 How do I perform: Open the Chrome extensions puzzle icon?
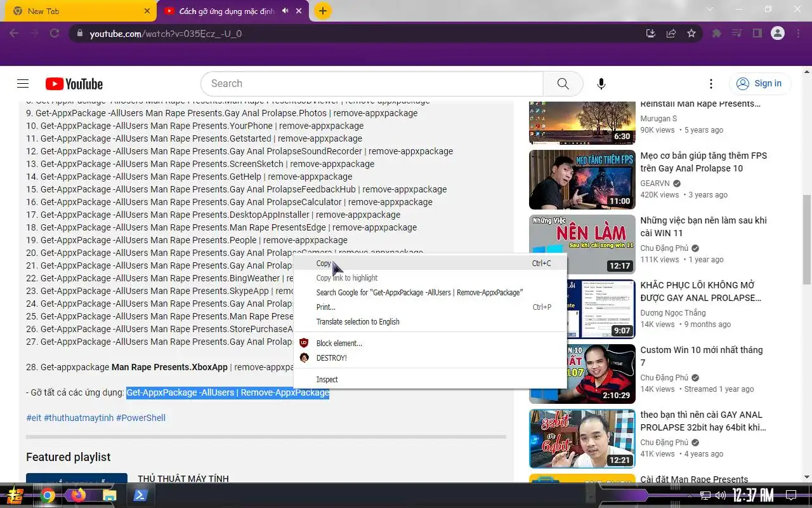pos(717,34)
